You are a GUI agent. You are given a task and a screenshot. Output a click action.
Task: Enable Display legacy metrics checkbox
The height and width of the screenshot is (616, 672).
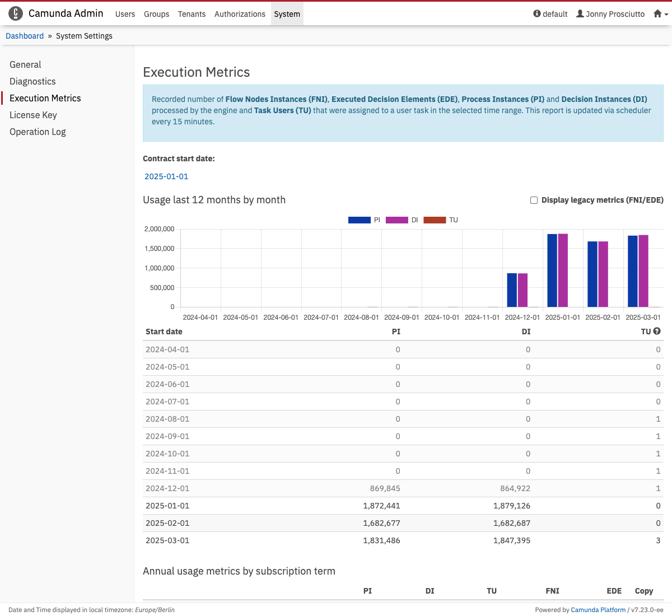point(534,200)
